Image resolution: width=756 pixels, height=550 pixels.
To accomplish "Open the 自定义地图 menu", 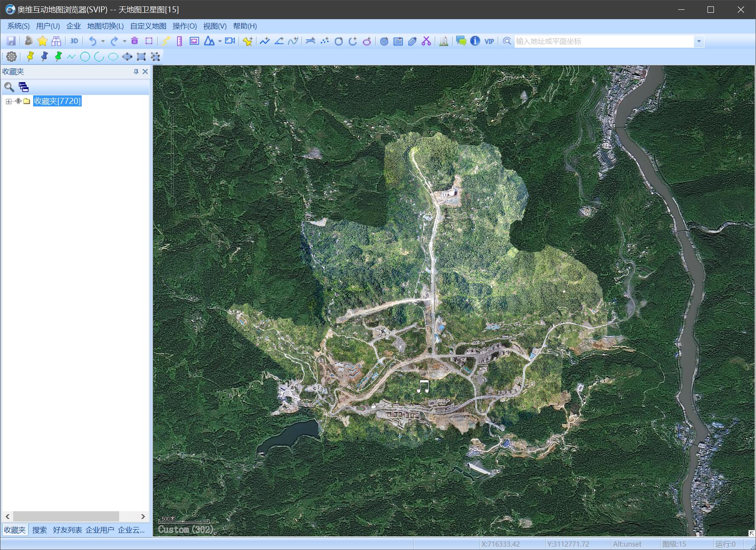I will (148, 26).
